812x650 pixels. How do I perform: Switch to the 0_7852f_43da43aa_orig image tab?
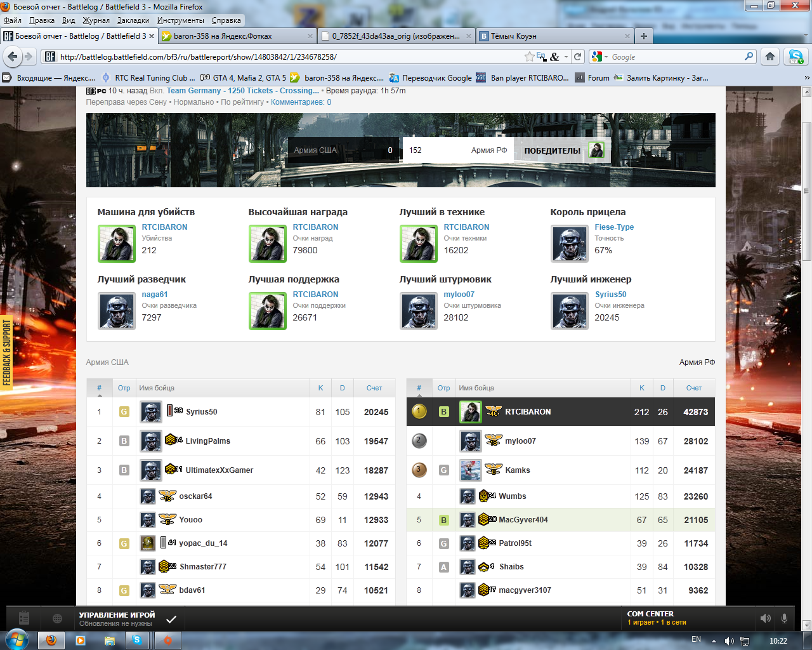[x=396, y=36]
